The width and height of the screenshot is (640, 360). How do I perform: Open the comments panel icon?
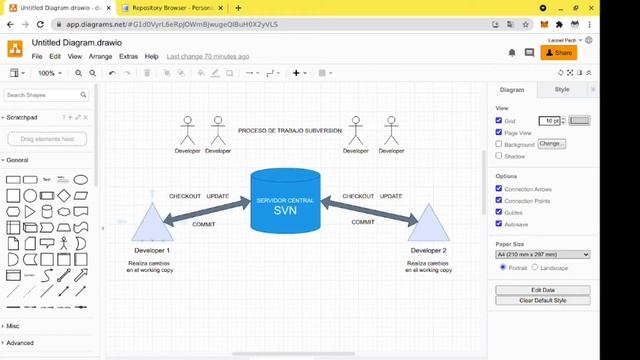pyautogui.click(x=529, y=53)
